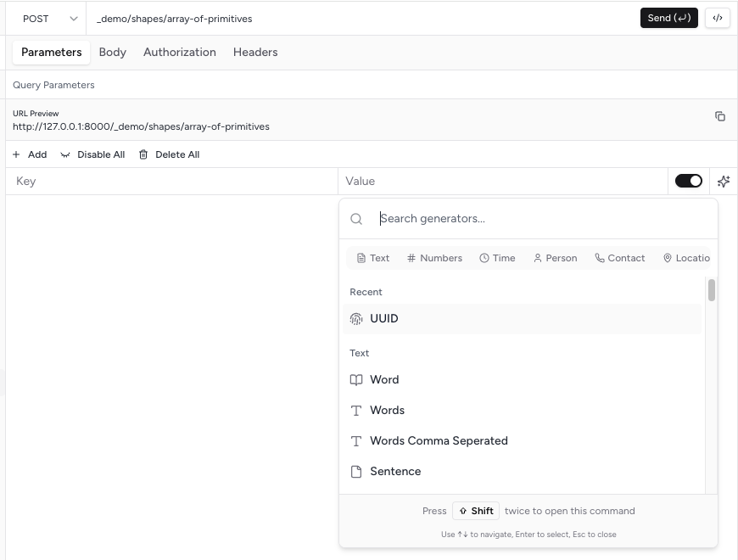The image size is (738, 560).
Task: Click the sparkle generator icon in the parameter row
Action: (x=724, y=181)
